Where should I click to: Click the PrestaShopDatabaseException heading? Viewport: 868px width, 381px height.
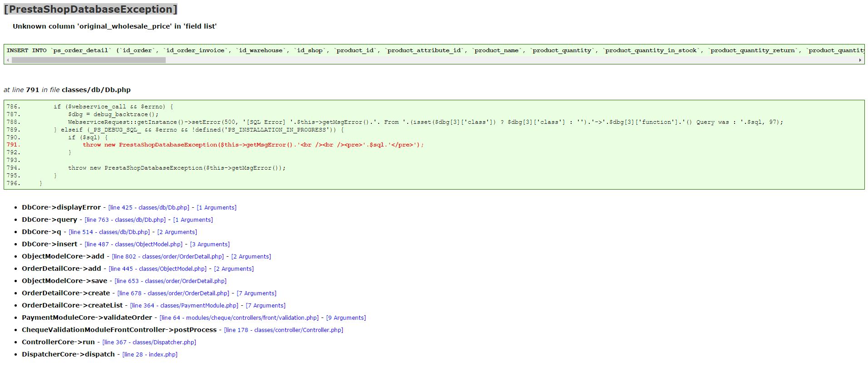[90, 9]
